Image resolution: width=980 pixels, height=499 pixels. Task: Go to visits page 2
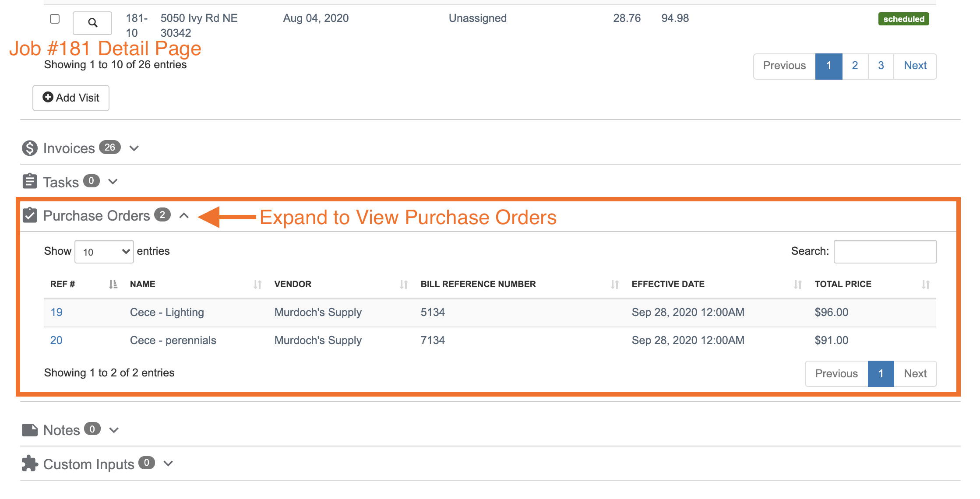pos(855,66)
